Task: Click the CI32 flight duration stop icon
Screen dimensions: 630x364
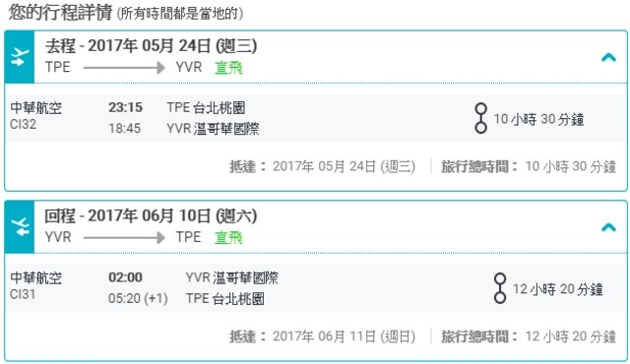Action: [x=480, y=118]
